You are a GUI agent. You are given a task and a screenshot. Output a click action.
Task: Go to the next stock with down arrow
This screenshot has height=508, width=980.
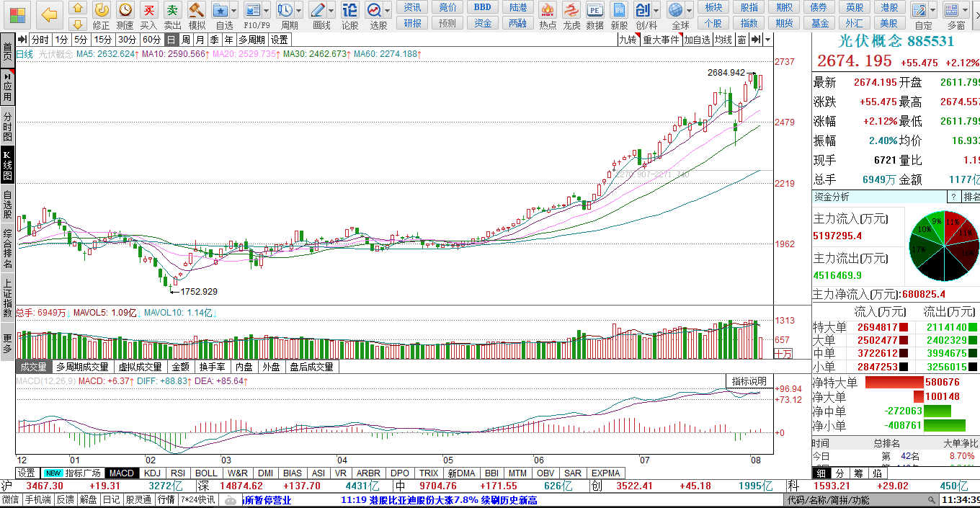[78, 24]
